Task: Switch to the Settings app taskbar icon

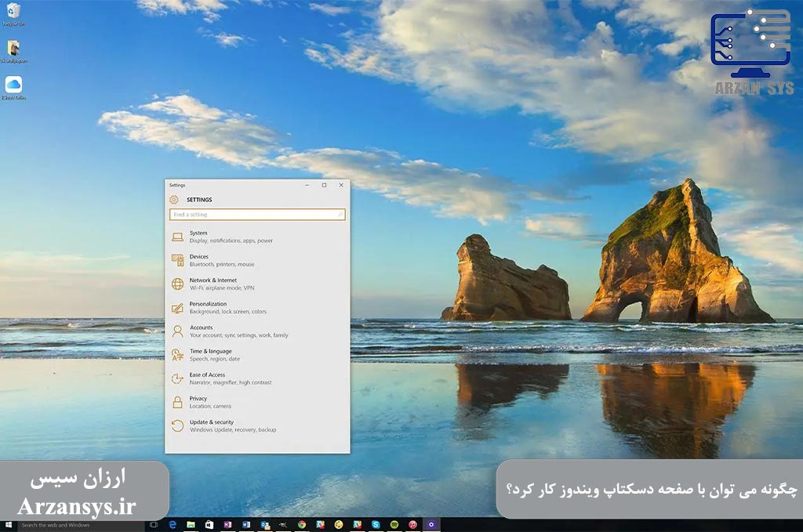Action: (x=431, y=525)
